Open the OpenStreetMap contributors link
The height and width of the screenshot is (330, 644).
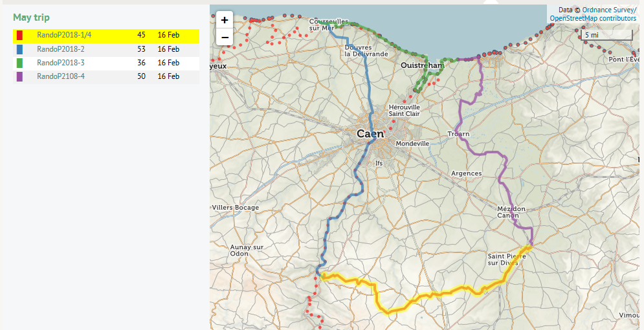[593, 19]
